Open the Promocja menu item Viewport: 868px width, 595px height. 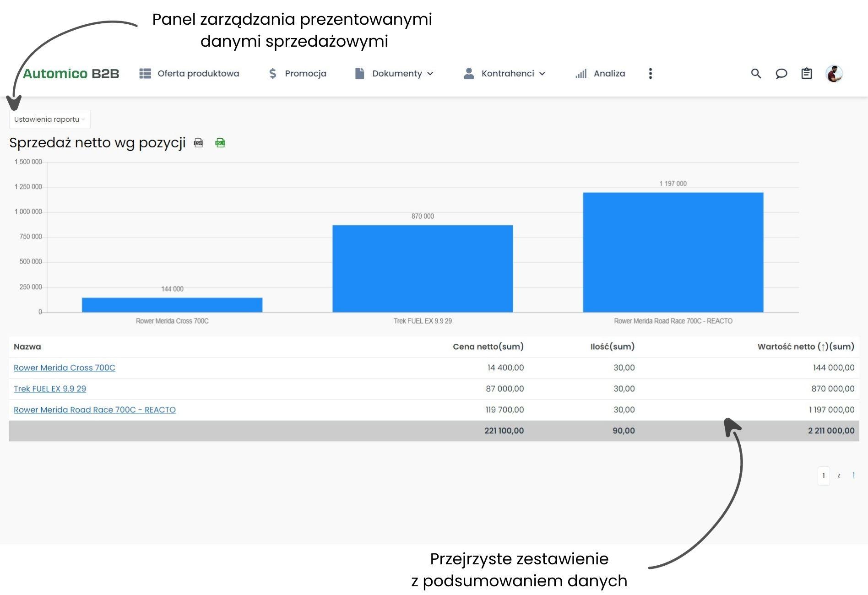[297, 74]
